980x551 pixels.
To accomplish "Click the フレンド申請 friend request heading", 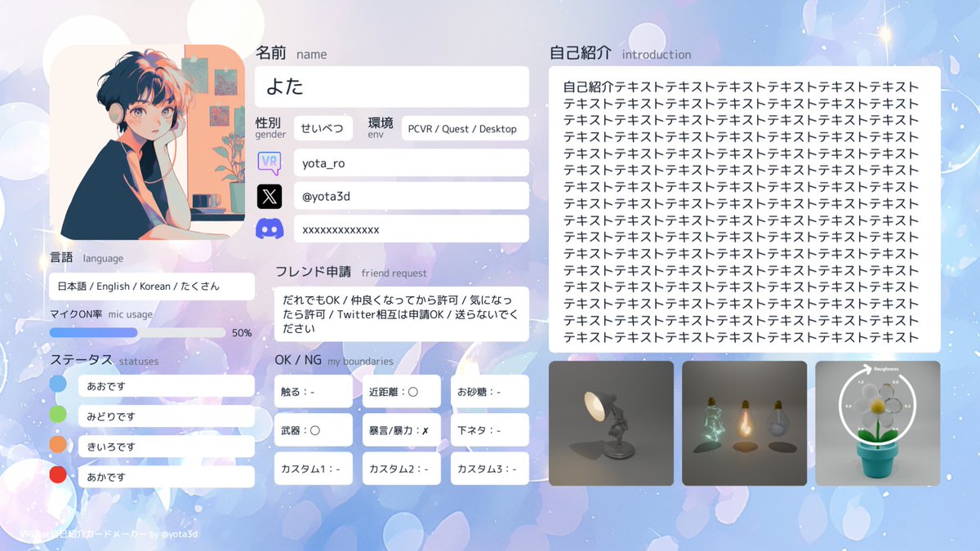I will (x=351, y=272).
